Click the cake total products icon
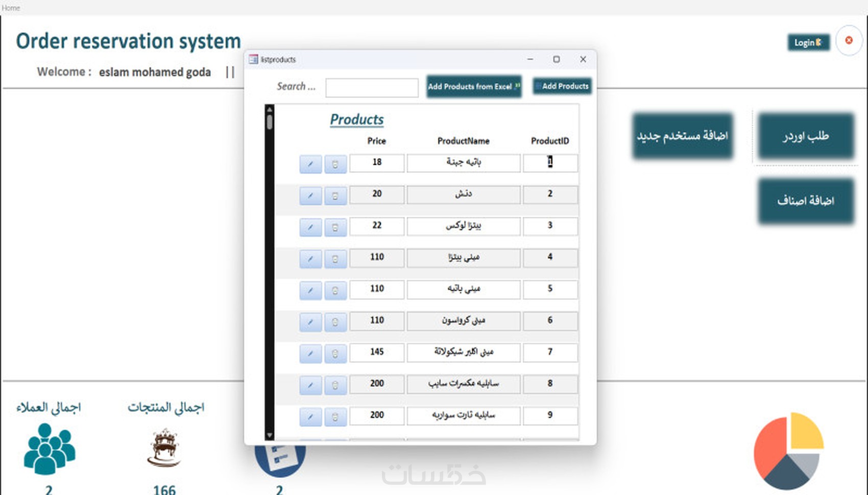 [164, 448]
